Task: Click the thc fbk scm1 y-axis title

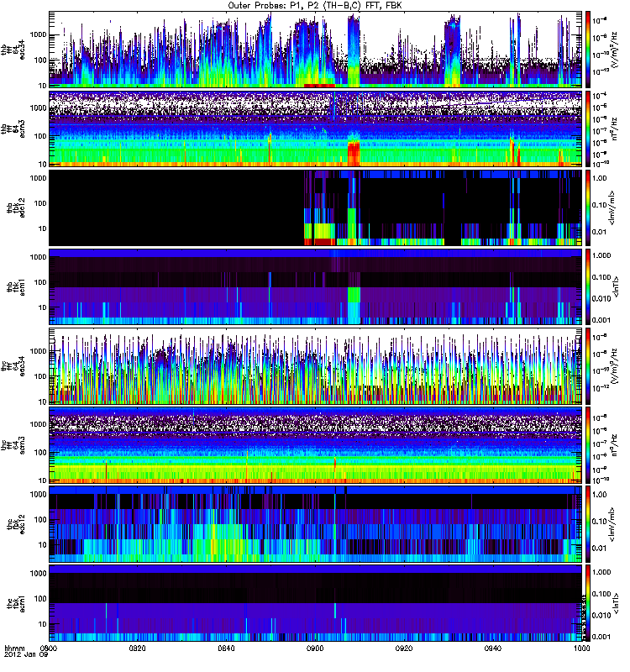Action: coord(15,603)
